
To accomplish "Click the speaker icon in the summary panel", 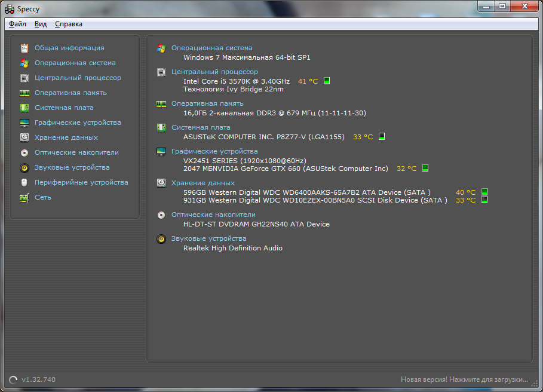I will click(x=161, y=239).
